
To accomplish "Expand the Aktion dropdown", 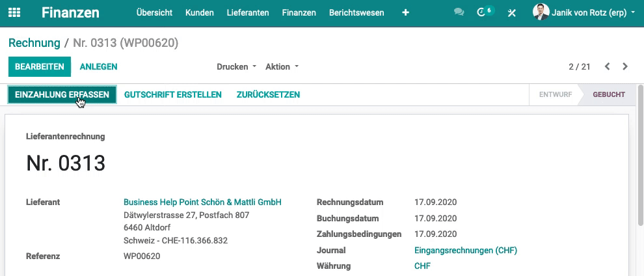I will (282, 66).
